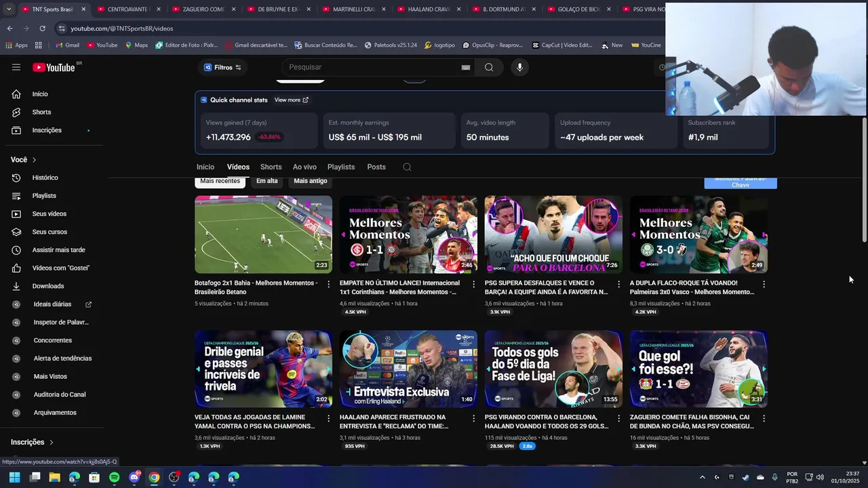Go to Início in sidebar

tap(40, 94)
